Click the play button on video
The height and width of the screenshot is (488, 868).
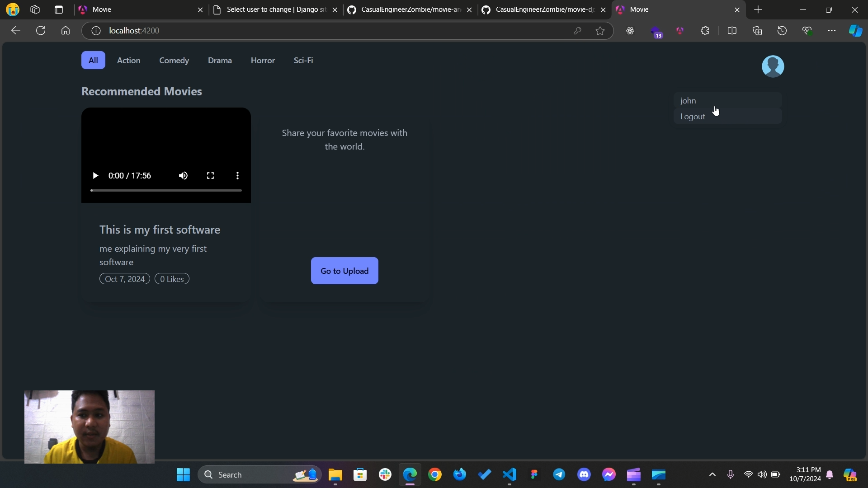(95, 176)
